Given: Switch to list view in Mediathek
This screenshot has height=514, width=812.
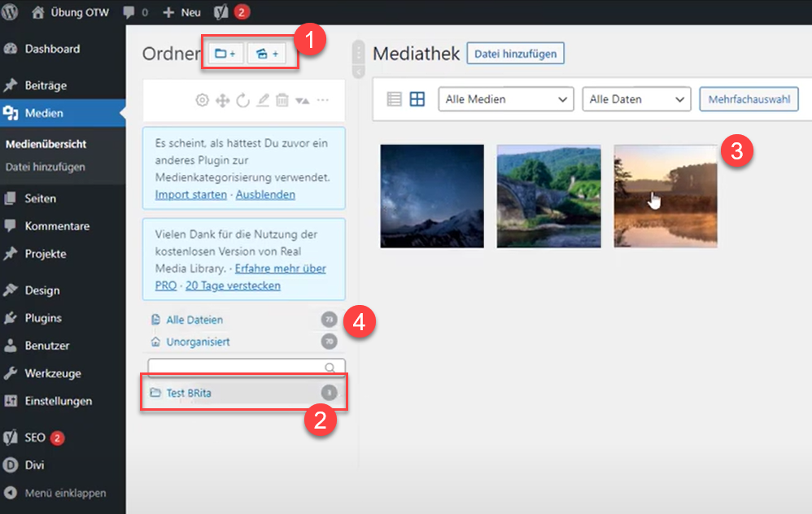Looking at the screenshot, I should coord(395,99).
